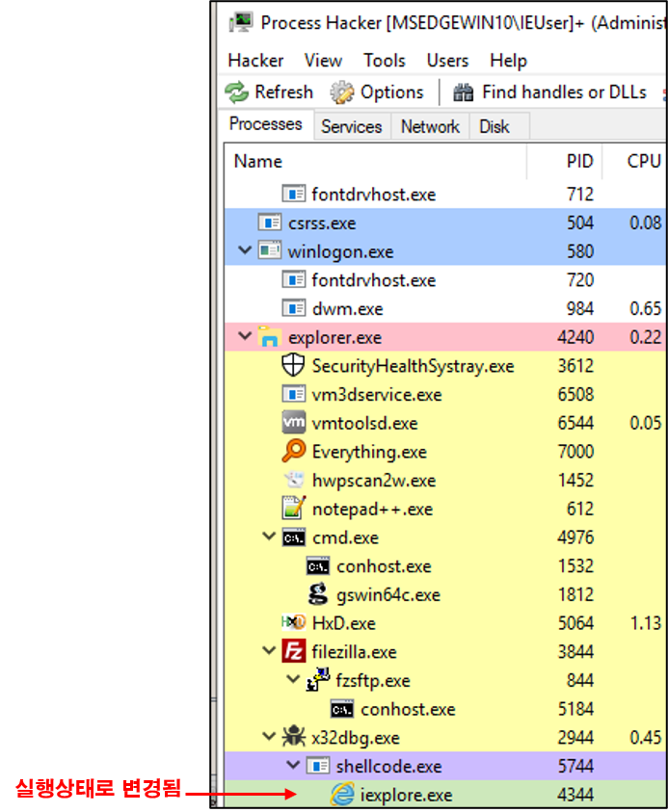The image size is (668, 812).
Task: Click PID 5744 cell
Action: (575, 767)
